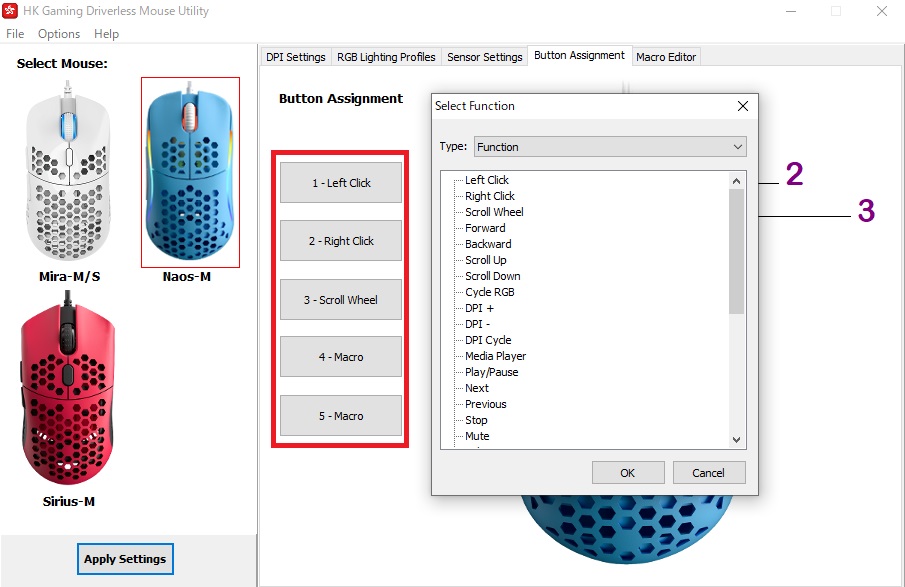Select Media Player in function list
Viewport: 905px width, 587px height.
(495, 356)
